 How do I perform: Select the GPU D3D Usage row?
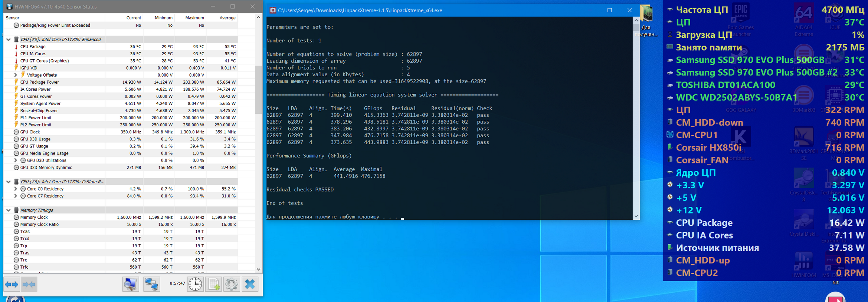click(121, 139)
